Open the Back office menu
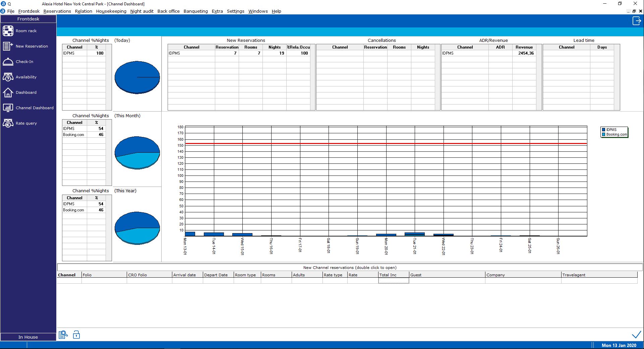This screenshot has height=349, width=644. (x=168, y=11)
